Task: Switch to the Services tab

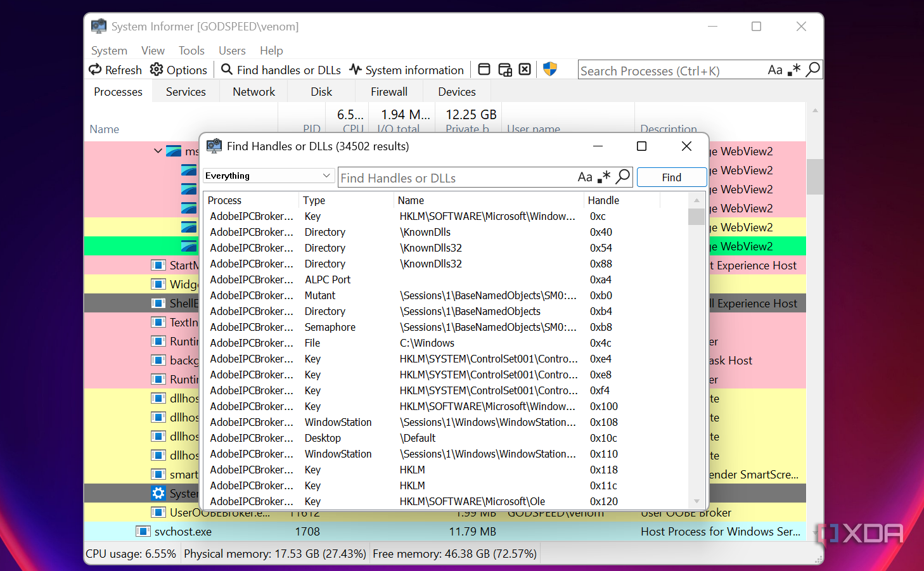Action: (x=186, y=92)
